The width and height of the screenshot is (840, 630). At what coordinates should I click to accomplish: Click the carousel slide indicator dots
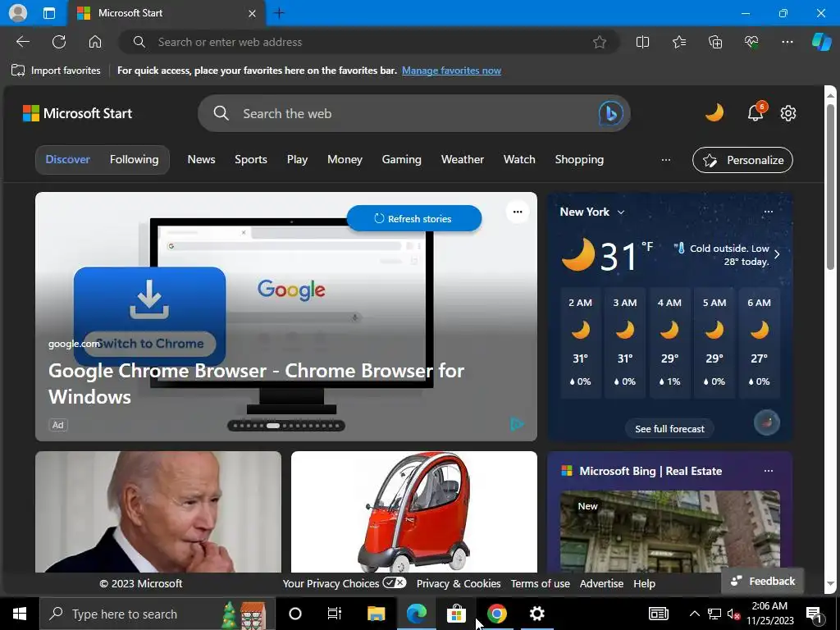pyautogui.click(x=286, y=426)
